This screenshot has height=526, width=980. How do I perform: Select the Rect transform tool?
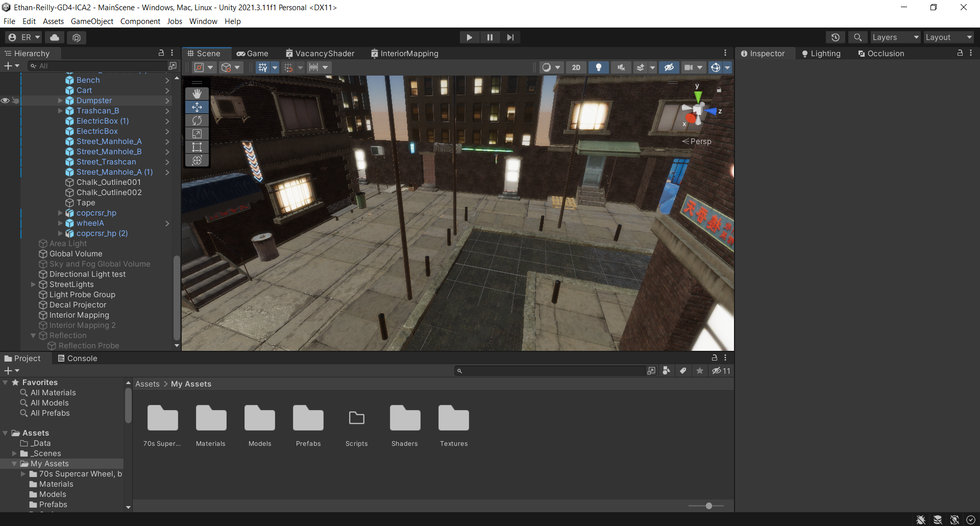[x=197, y=147]
